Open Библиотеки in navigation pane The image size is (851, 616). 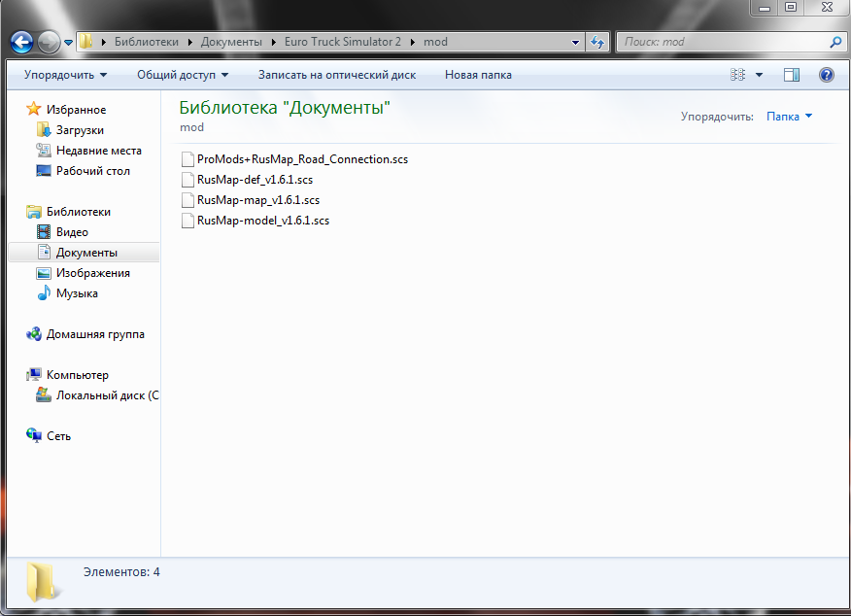78,212
